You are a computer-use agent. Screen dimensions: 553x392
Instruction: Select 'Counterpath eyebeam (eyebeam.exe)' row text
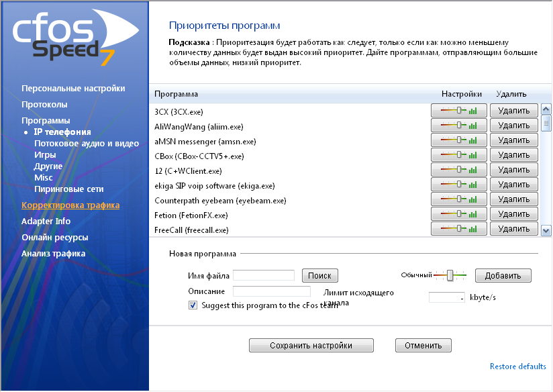pyautogui.click(x=220, y=201)
